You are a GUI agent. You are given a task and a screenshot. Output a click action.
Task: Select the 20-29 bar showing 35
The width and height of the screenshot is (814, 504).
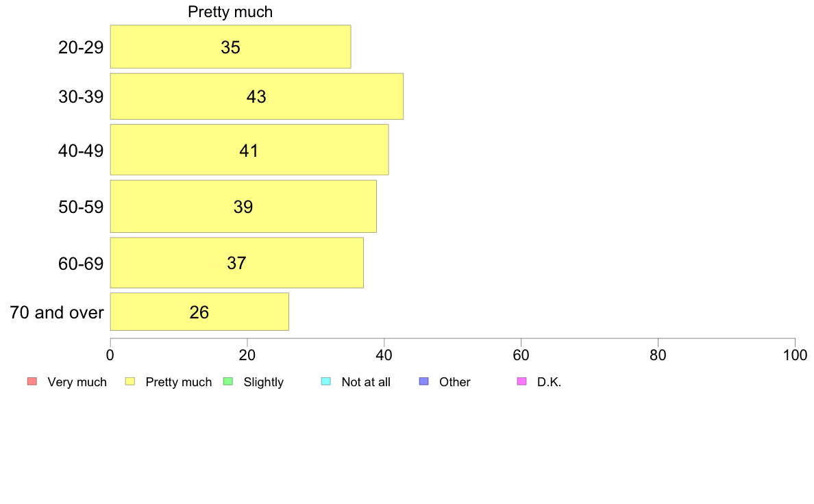point(230,47)
